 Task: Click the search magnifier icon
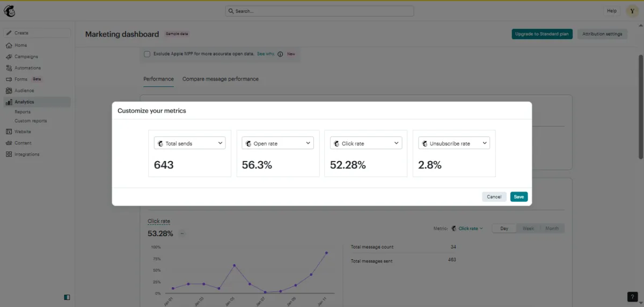coord(231,11)
